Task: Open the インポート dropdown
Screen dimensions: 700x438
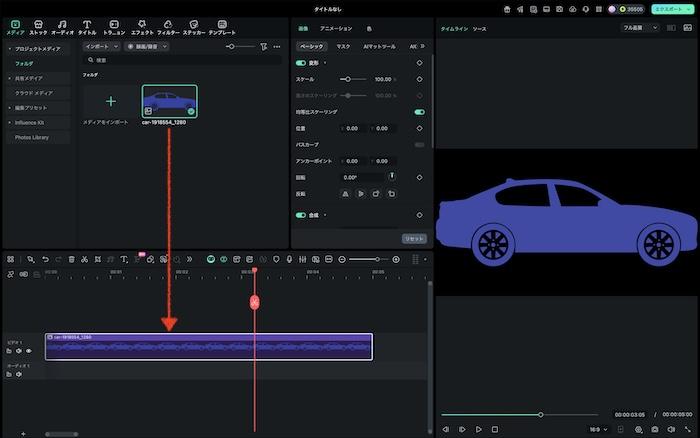Action: (x=100, y=46)
